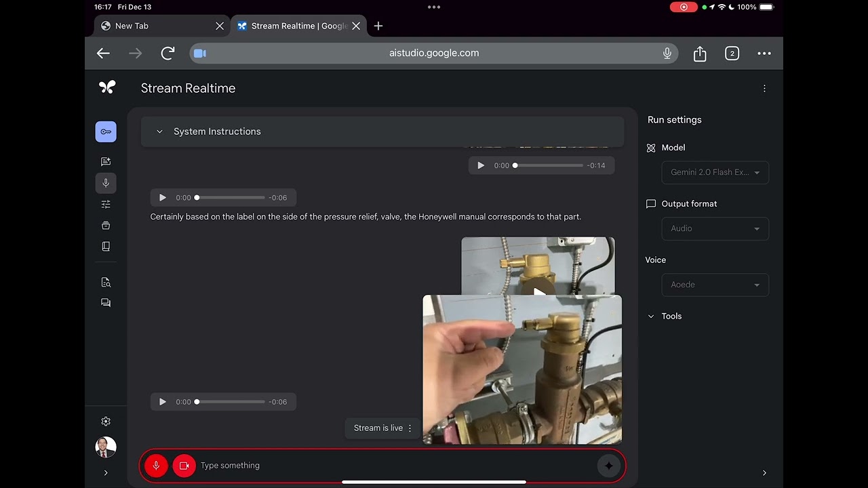This screenshot has width=868, height=488.
Task: Toggle the red camera button
Action: coord(184,466)
